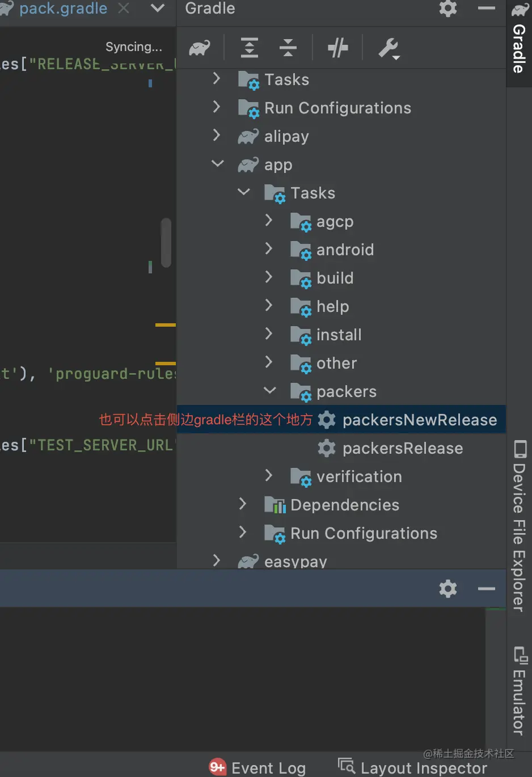The height and width of the screenshot is (777, 532).
Task: Expand the other task group
Action: click(268, 362)
